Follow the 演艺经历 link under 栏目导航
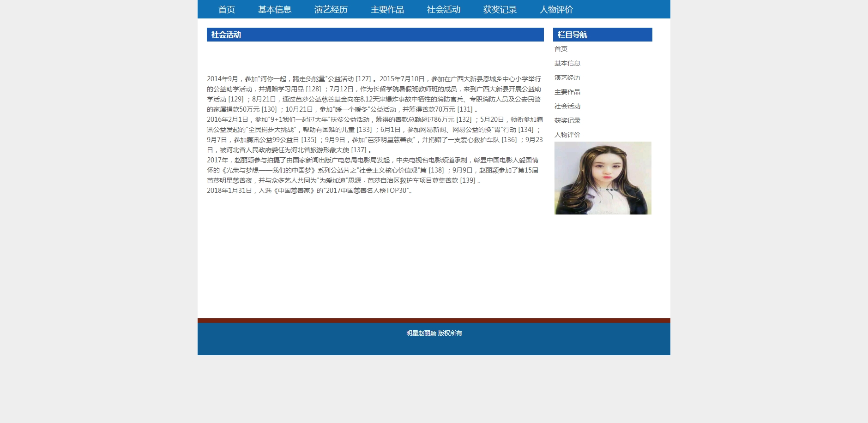 pyautogui.click(x=567, y=77)
